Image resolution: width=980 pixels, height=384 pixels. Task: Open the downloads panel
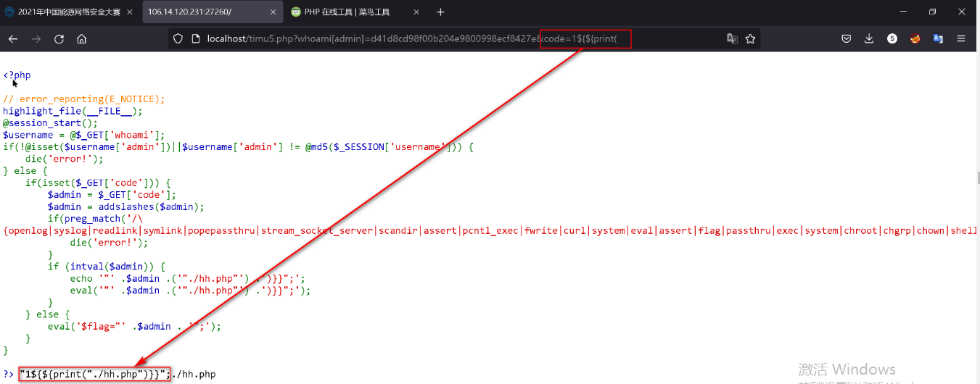pyautogui.click(x=869, y=39)
